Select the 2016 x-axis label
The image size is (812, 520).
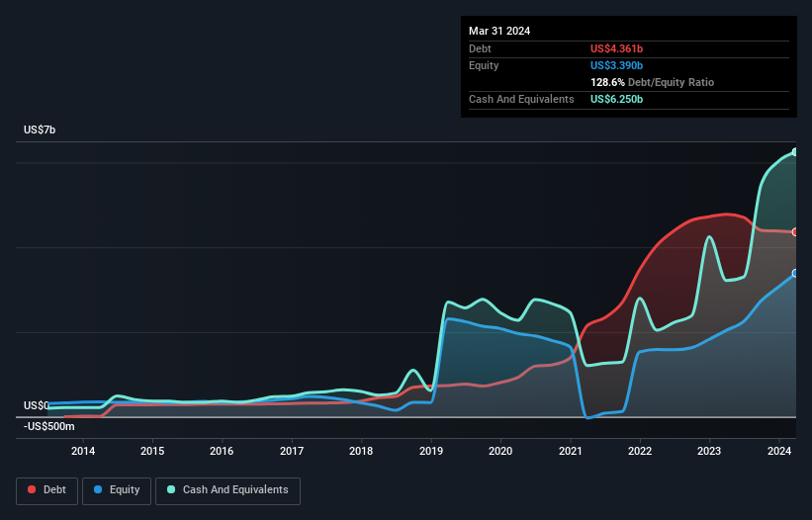pos(222,451)
